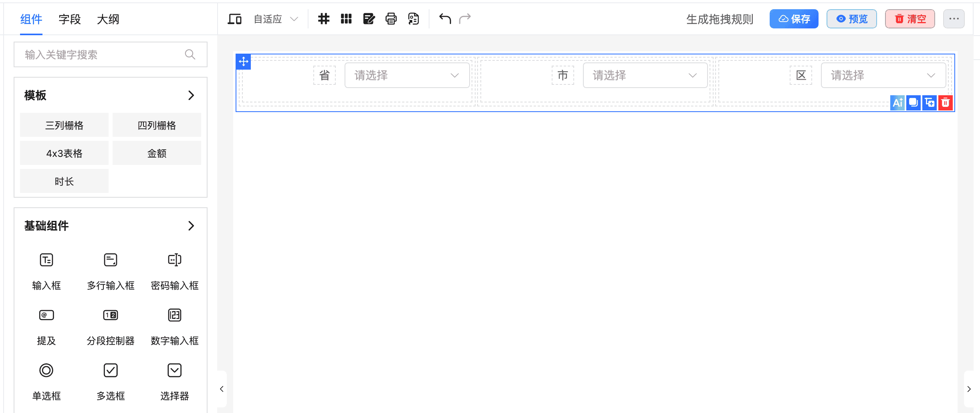Collapse the left panel with arrow handle
980x413 pixels.
pos(222,389)
